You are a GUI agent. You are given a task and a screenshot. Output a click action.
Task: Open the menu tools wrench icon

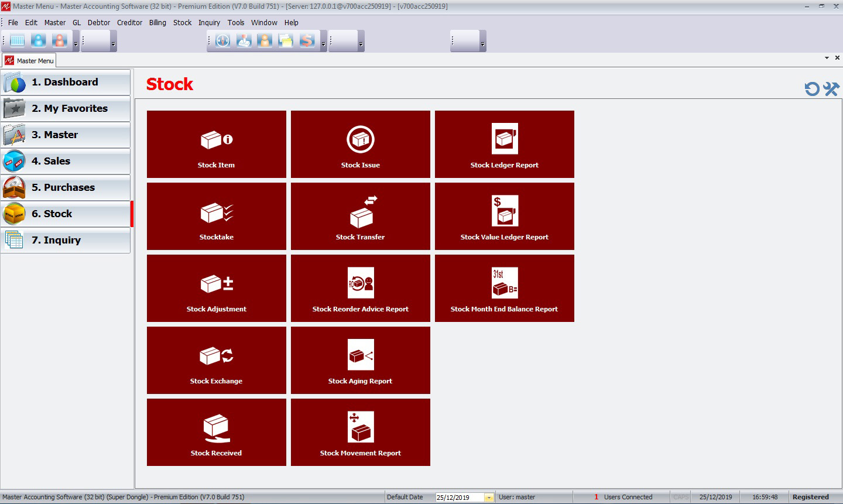click(x=831, y=89)
